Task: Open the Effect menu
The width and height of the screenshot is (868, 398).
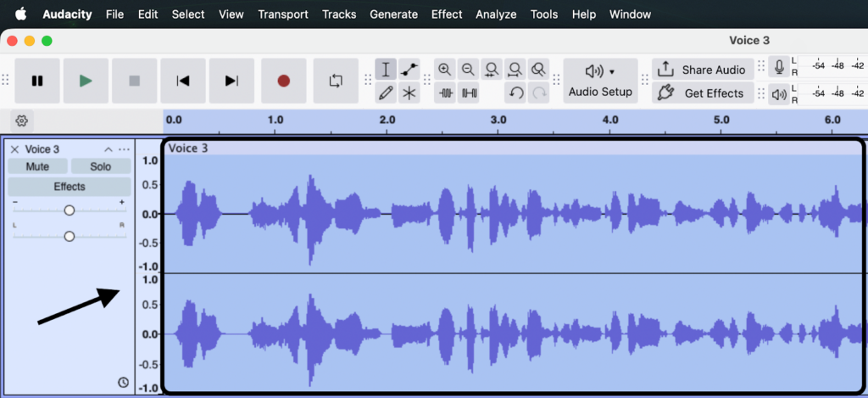Action: [447, 14]
